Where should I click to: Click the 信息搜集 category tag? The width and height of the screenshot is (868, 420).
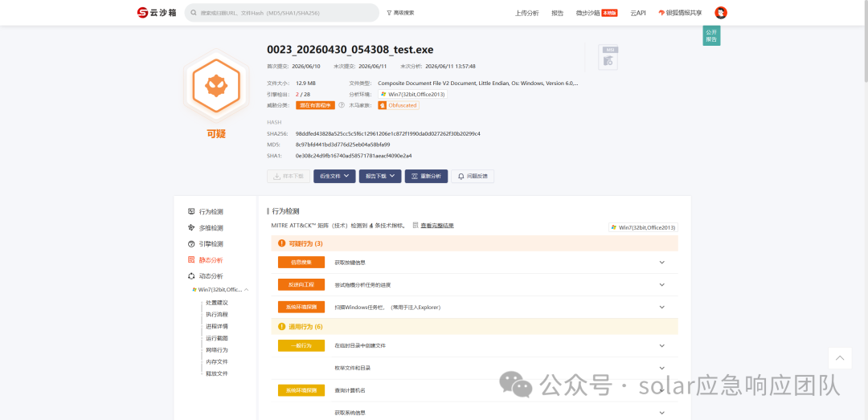click(301, 263)
